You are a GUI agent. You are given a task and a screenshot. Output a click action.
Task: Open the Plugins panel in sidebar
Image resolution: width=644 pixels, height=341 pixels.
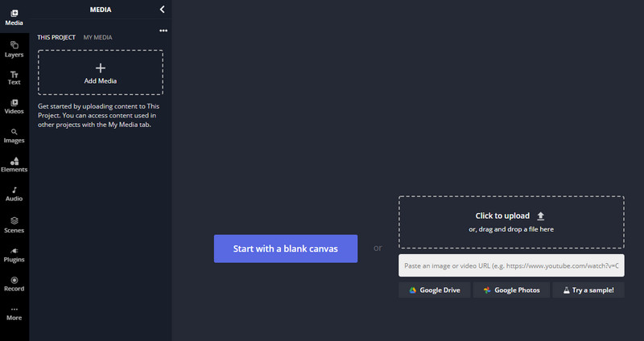click(14, 254)
